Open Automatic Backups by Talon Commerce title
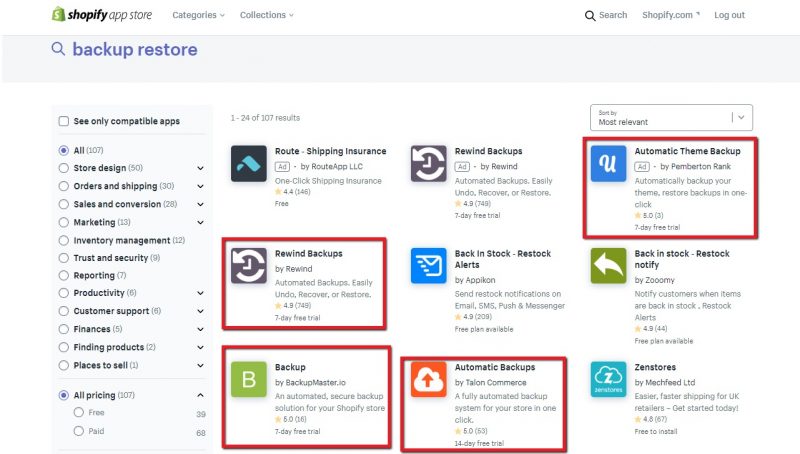This screenshot has height=454, width=800. tap(495, 367)
